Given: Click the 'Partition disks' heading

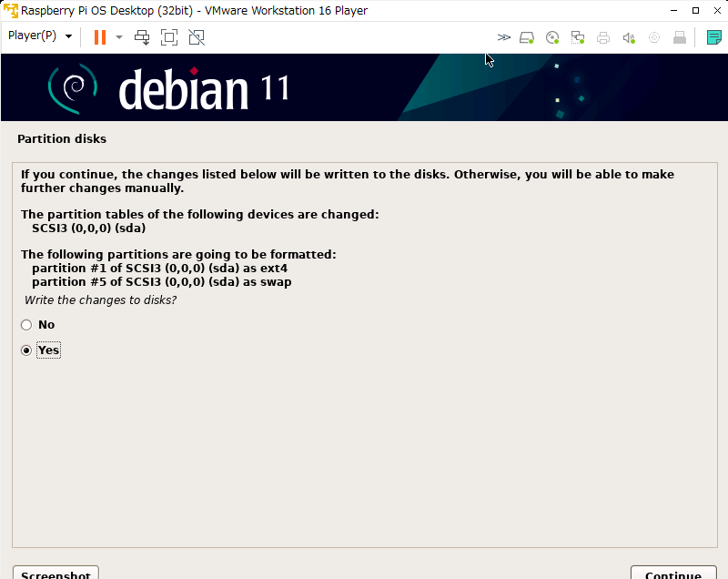Looking at the screenshot, I should tap(62, 138).
